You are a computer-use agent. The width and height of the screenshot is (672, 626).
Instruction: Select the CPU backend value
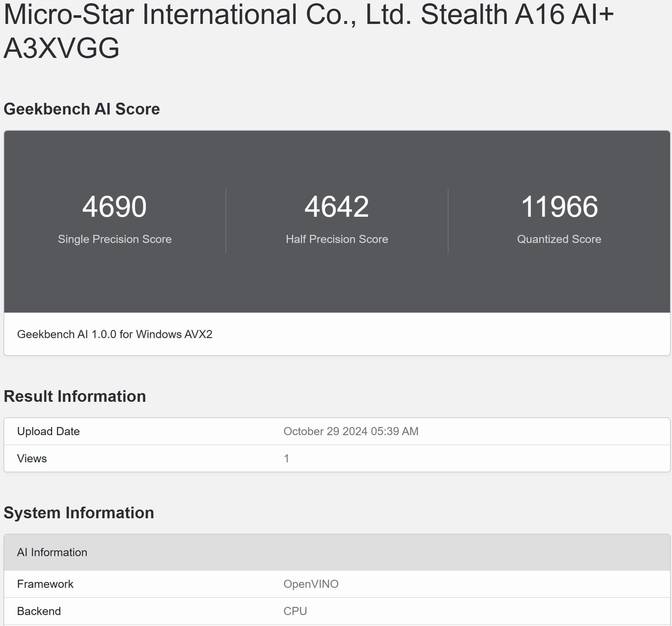[295, 611]
